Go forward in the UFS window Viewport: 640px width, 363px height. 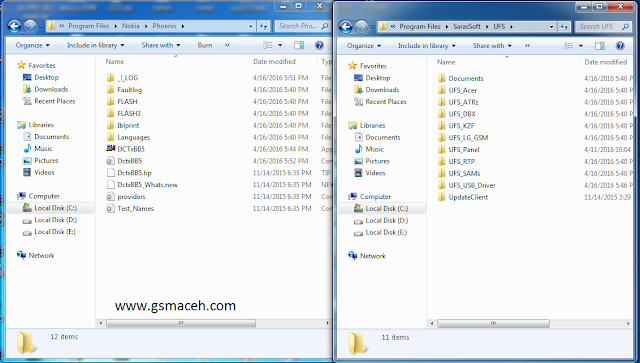tap(362, 27)
